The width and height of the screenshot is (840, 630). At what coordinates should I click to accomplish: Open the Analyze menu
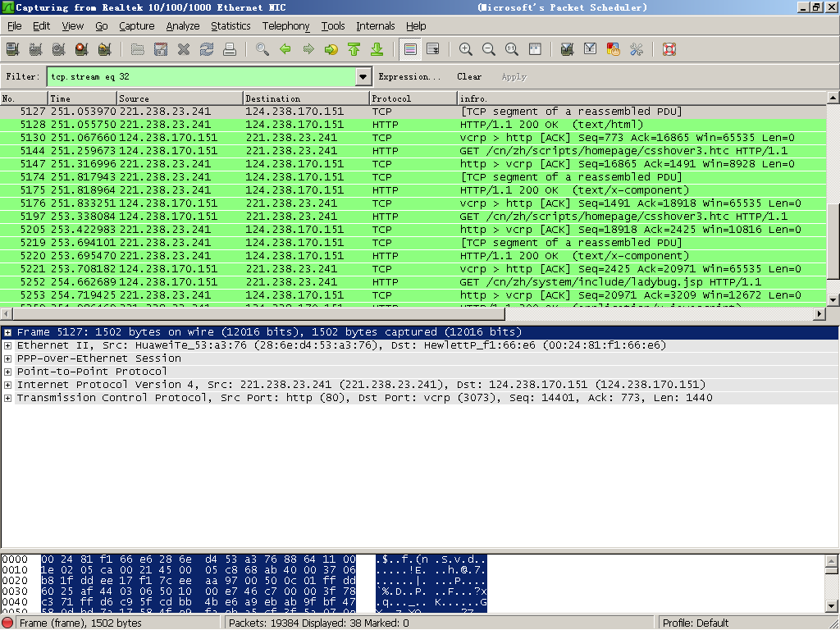tap(183, 25)
